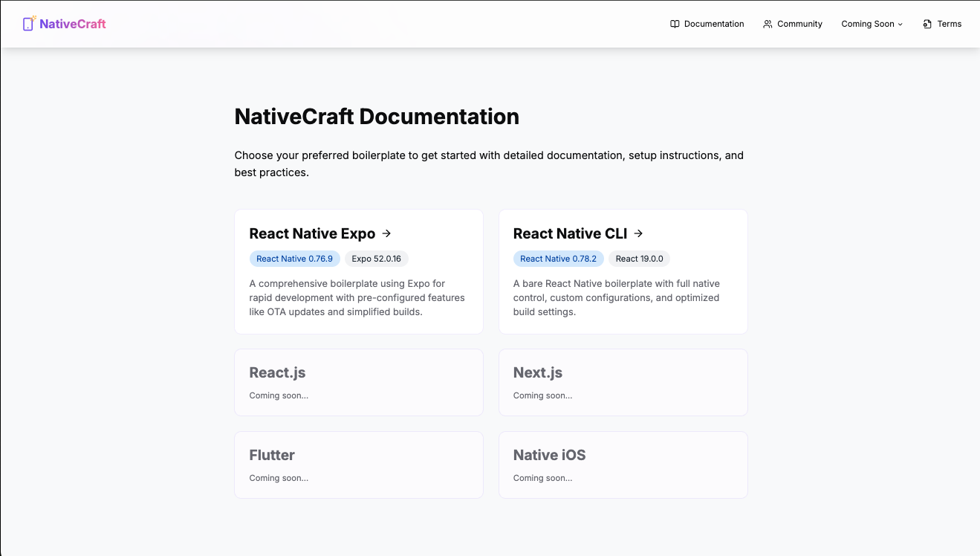Click the Community people icon
The image size is (980, 556).
click(768, 24)
